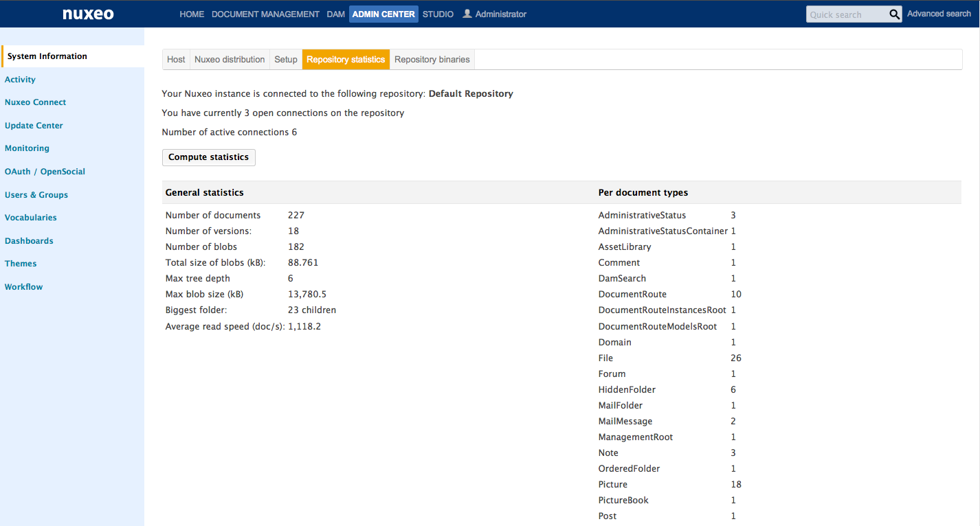Click 'Number of versions:' label
The height and width of the screenshot is (526, 980).
(x=208, y=231)
